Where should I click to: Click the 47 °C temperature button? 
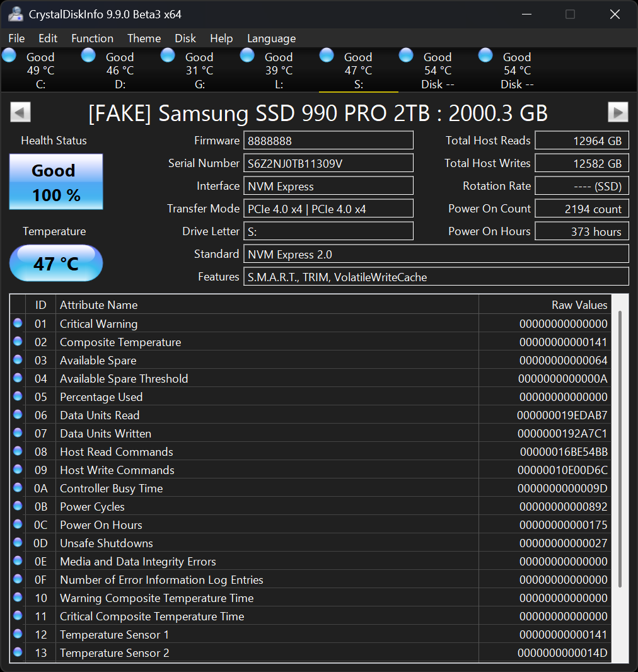[56, 263]
